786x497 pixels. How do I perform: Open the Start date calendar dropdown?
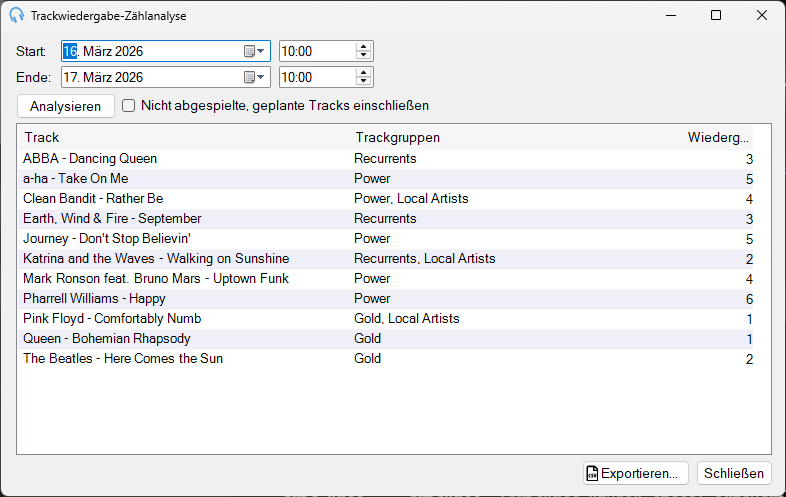254,51
